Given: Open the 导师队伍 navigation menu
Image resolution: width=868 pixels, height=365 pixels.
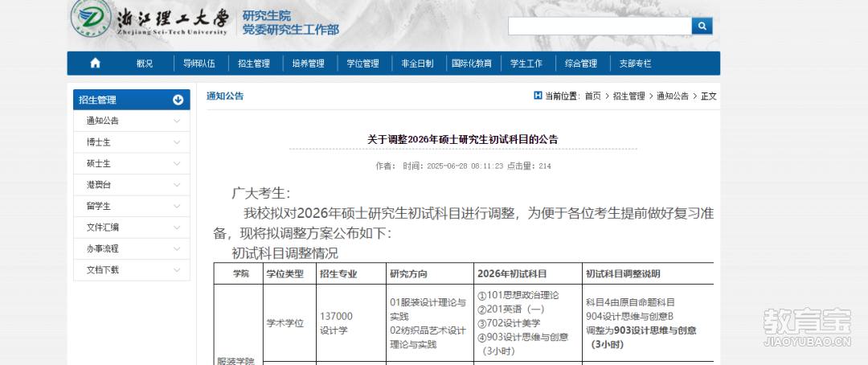Looking at the screenshot, I should click(199, 64).
